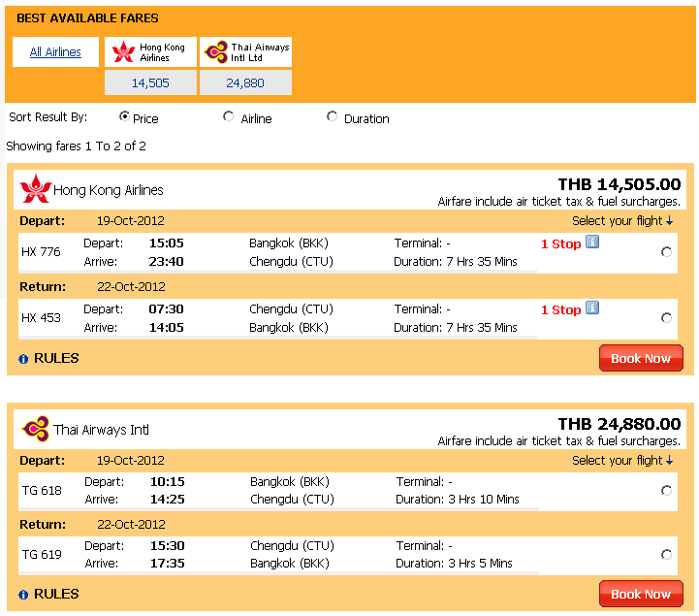Click the THB 24,880.00 price
699x616 pixels.
point(620,424)
